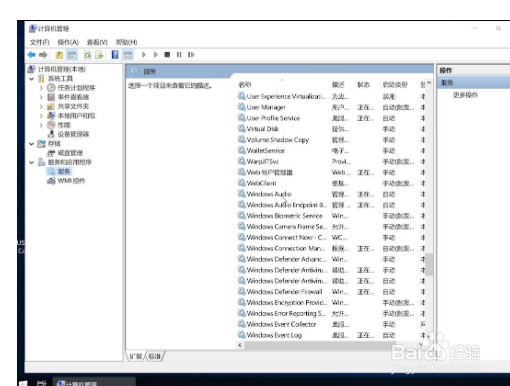Open Task View on the taskbar
The image size is (510, 386).
[x=41, y=383]
